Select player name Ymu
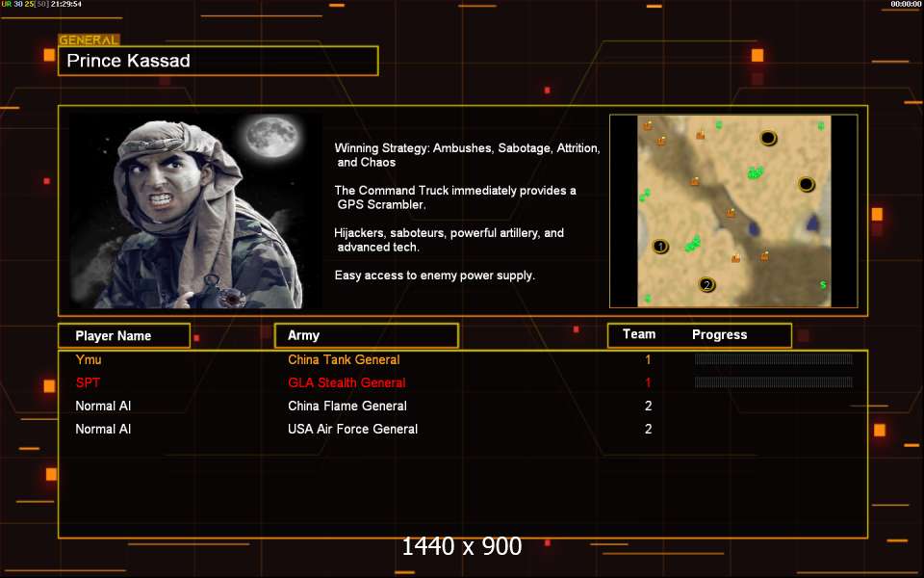 tap(89, 359)
